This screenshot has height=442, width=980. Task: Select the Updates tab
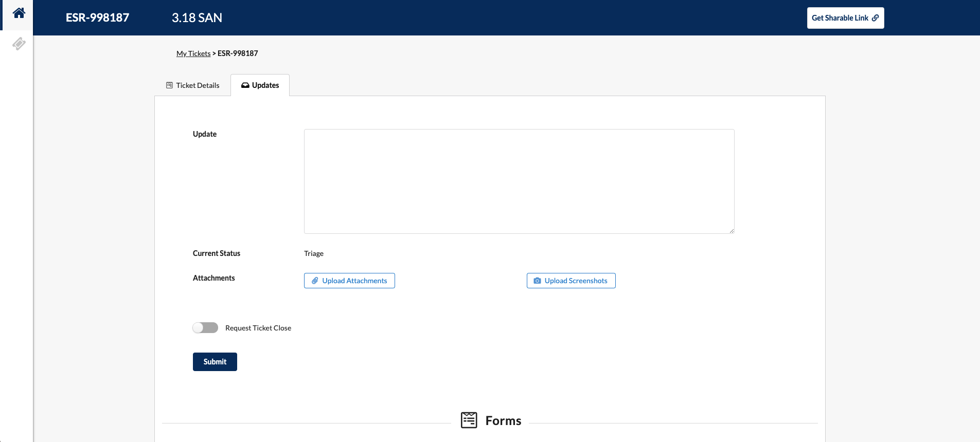pyautogui.click(x=265, y=85)
